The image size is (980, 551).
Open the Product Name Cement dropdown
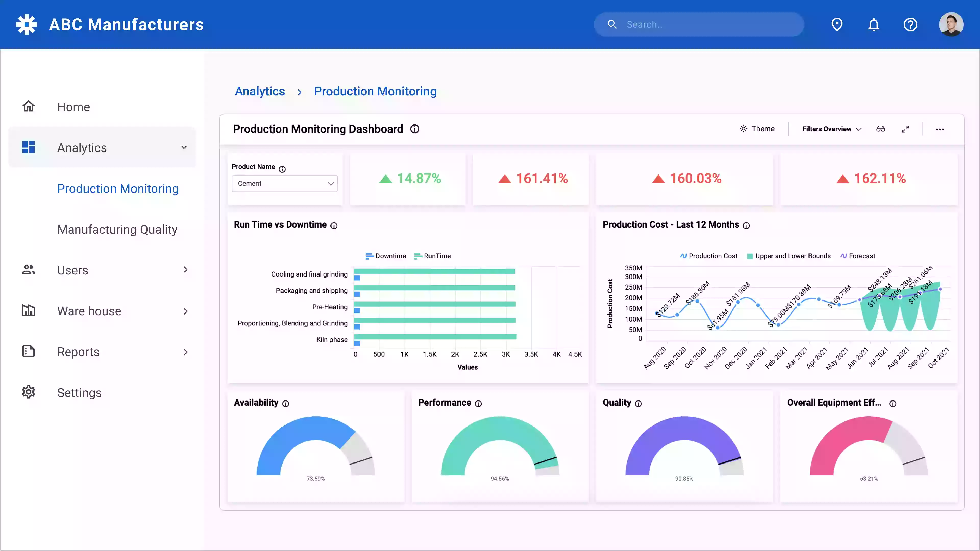(285, 183)
